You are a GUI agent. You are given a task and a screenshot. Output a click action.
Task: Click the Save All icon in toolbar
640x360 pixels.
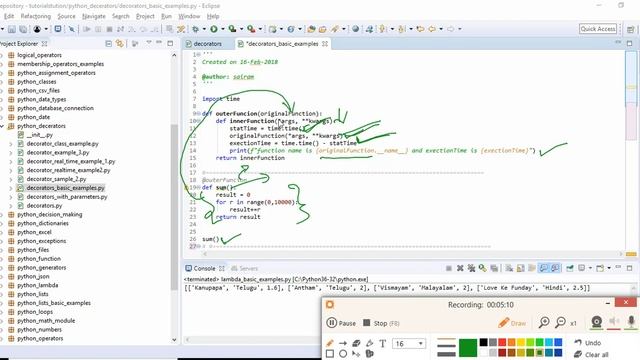point(23,29)
